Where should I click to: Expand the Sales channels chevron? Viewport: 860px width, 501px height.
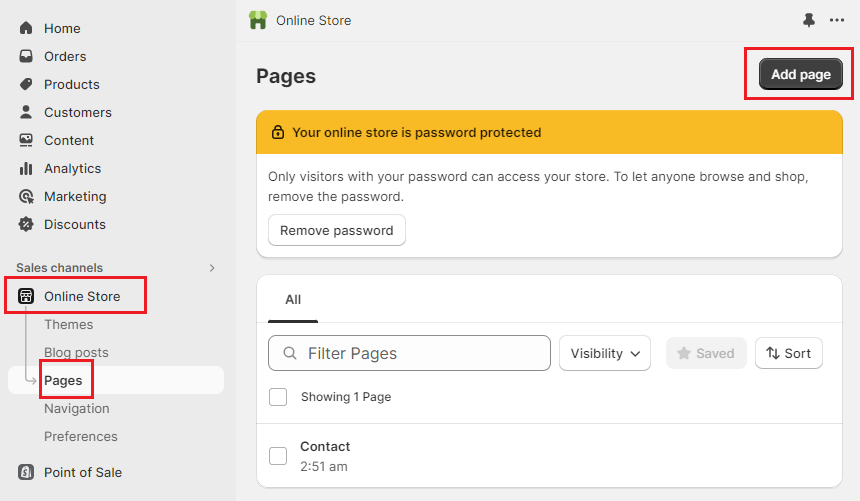click(211, 268)
